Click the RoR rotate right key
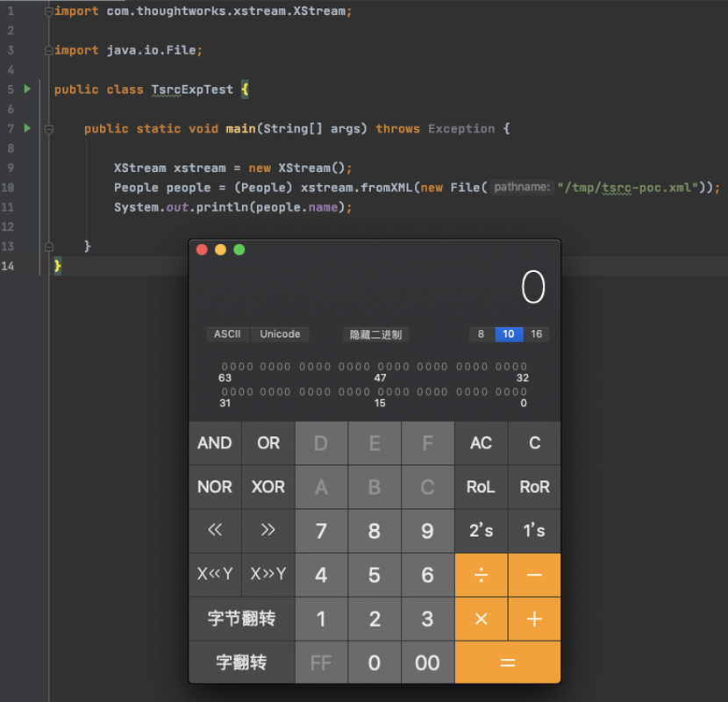728x702 pixels. click(x=534, y=487)
